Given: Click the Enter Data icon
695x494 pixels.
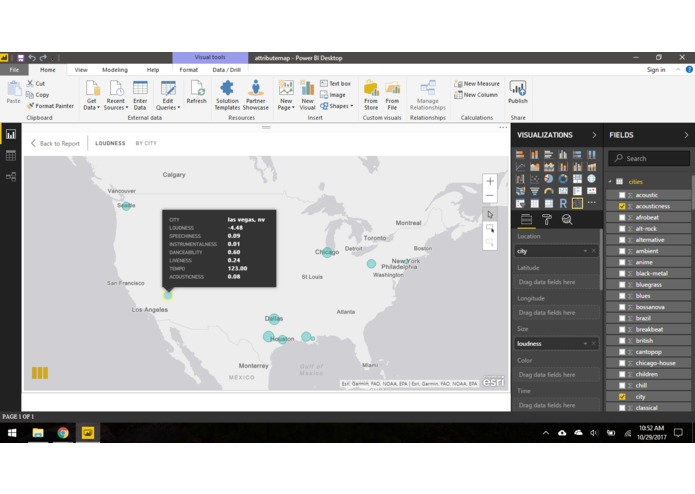Looking at the screenshot, I should tap(140, 95).
